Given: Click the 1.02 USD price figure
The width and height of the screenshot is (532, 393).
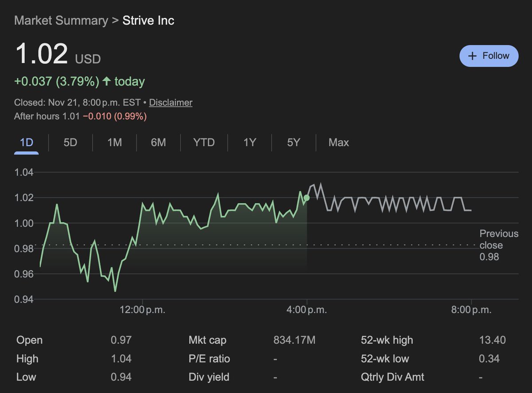Looking at the screenshot, I should pos(58,55).
